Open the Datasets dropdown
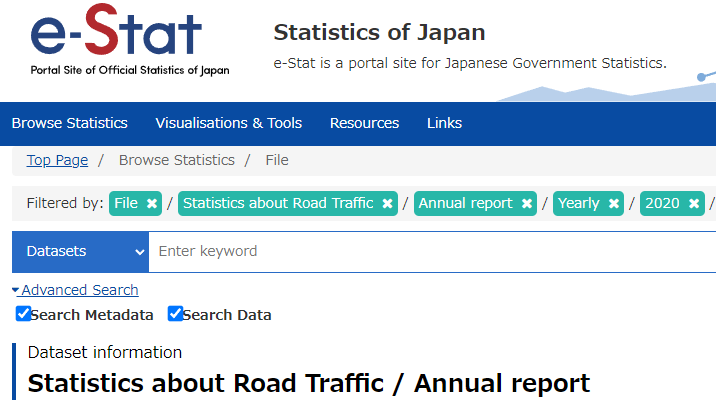716x407 pixels. (80, 251)
